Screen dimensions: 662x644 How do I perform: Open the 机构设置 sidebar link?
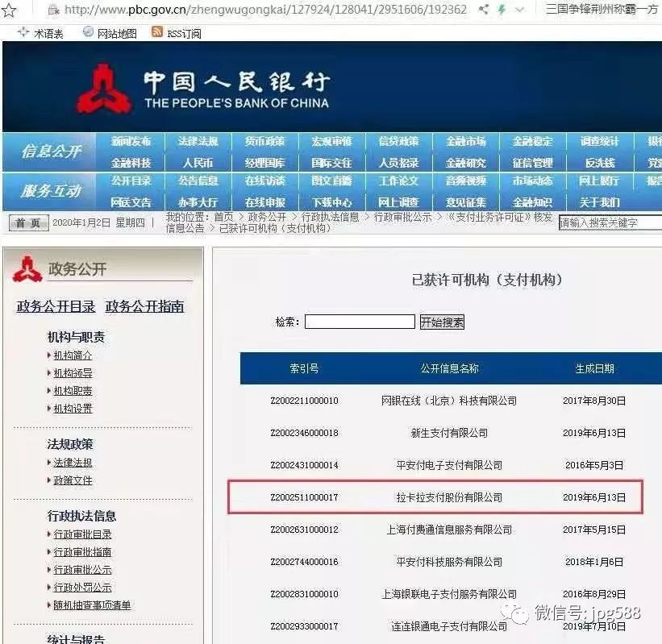[x=73, y=409]
